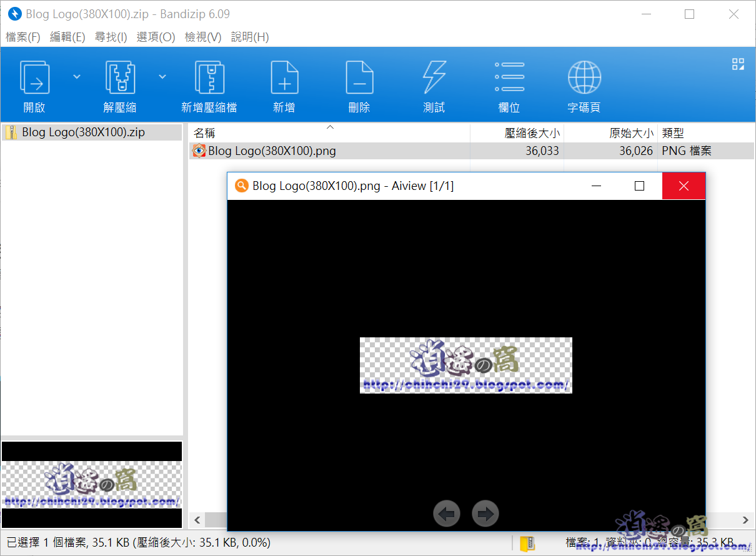The image size is (756, 556).
Task: Click the zip folder icon in tree
Action: click(x=11, y=132)
